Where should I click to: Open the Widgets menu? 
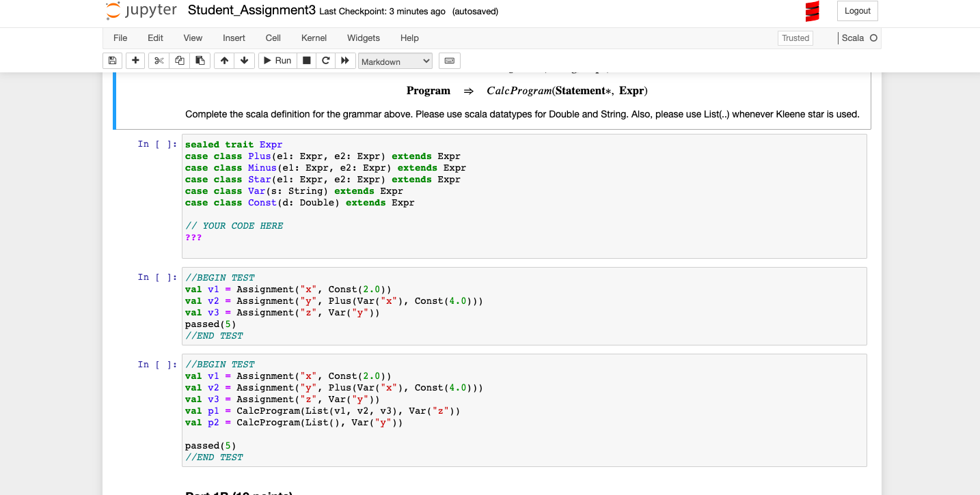click(363, 38)
